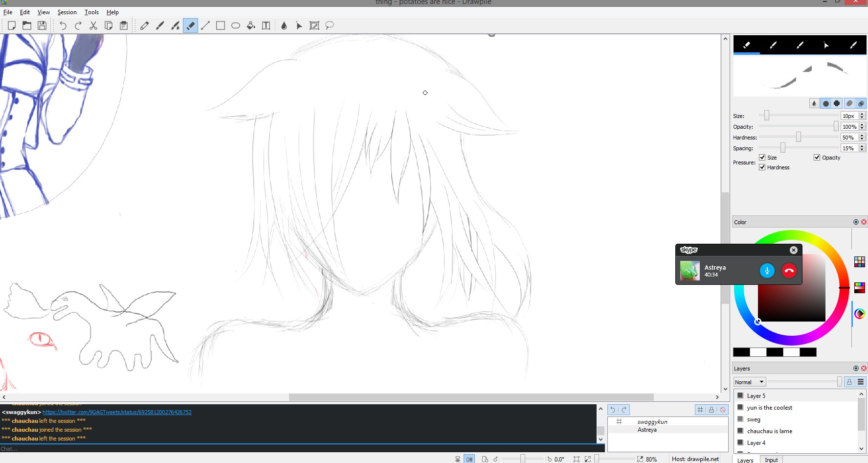868x463 pixels.
Task: Lock the selected user with padlock button
Action: coord(712,410)
